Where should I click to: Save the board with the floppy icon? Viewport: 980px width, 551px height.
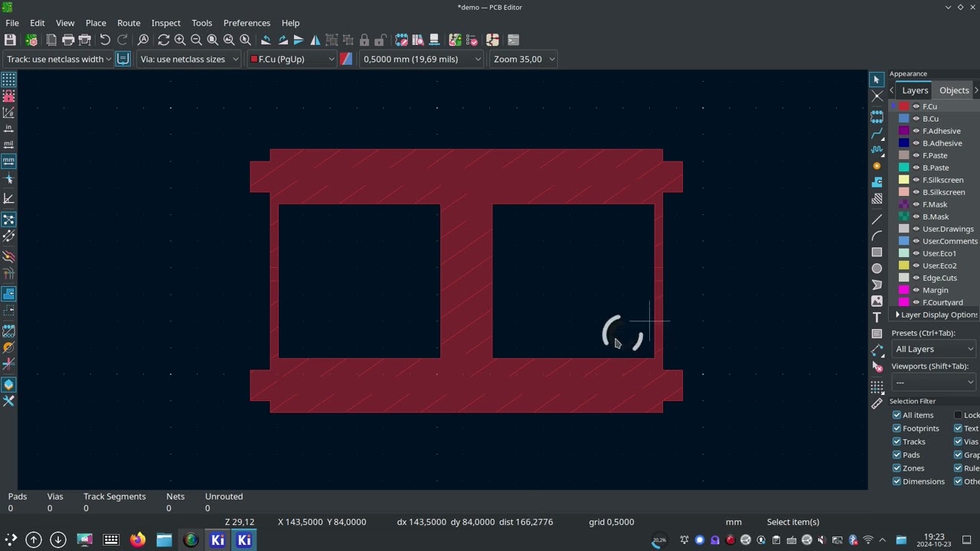coord(10,40)
